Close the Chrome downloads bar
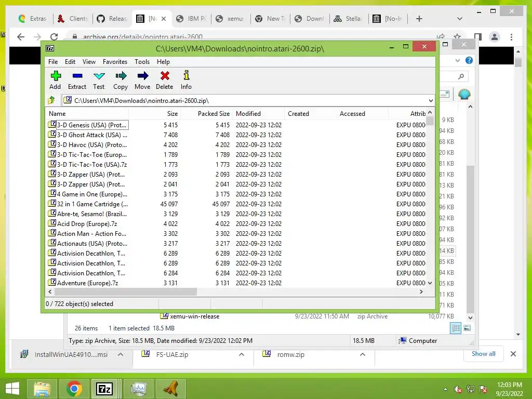This screenshot has height=399, width=532. 513,354
